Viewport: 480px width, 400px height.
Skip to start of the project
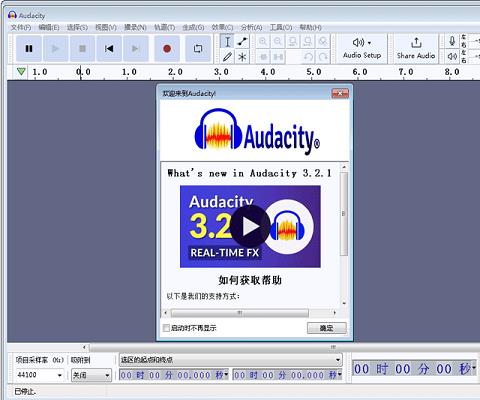coord(109,49)
